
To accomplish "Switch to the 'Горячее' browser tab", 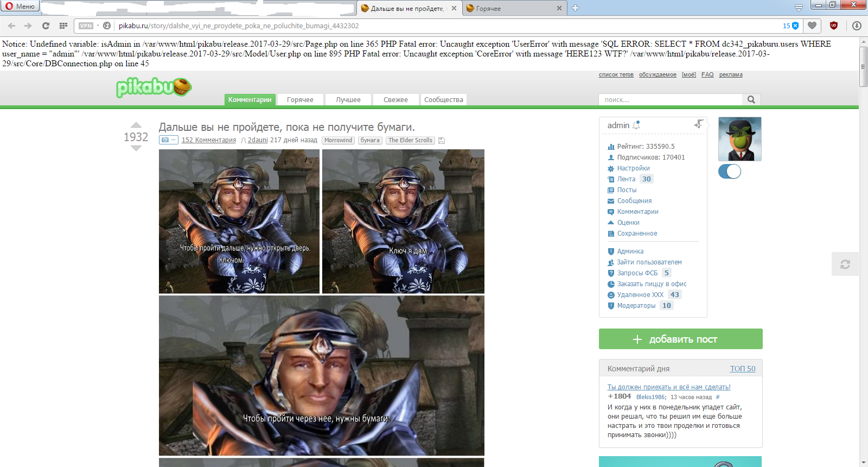I will point(510,8).
